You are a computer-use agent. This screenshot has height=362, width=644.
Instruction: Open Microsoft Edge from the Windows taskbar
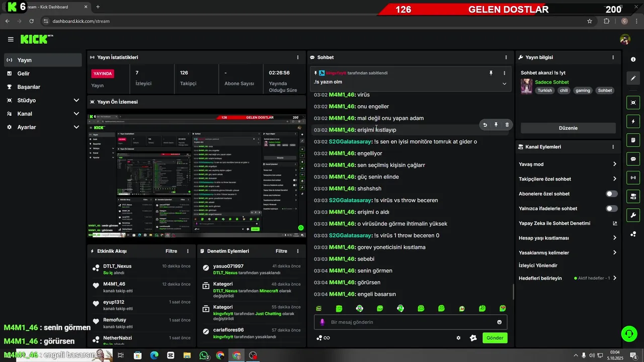pos(154,355)
